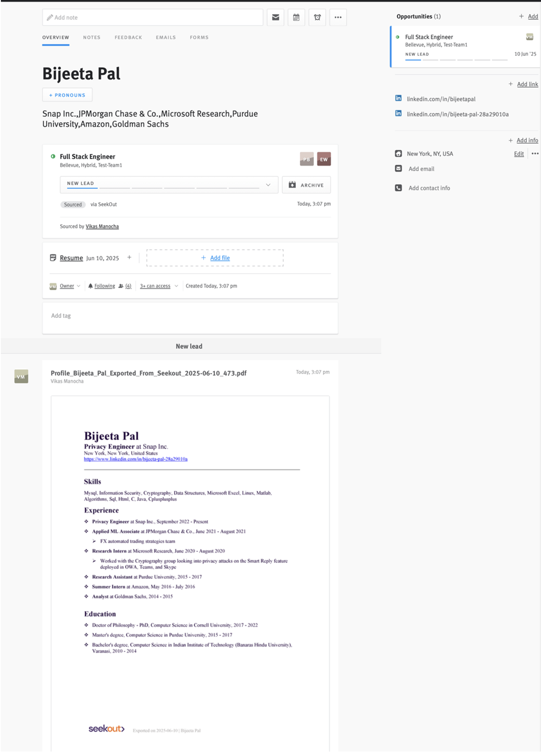
Task: Click the VM avatar beside the uploaded profile PDF
Action: [21, 377]
